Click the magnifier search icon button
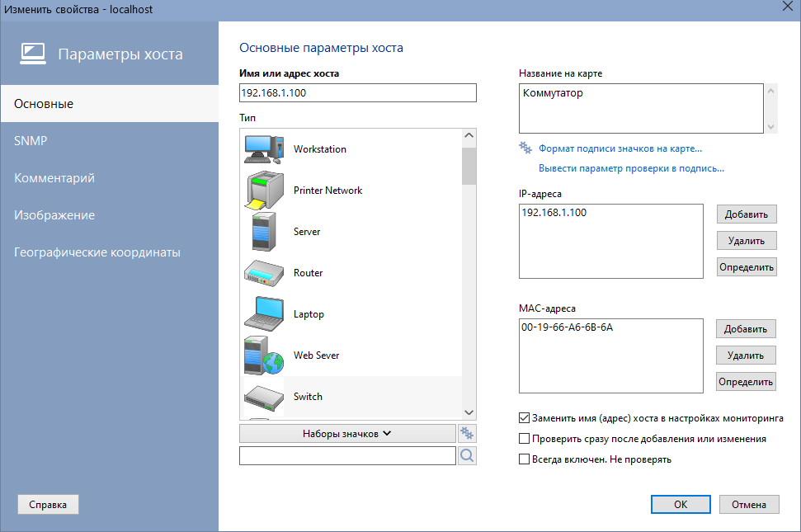This screenshot has height=532, width=801. [467, 455]
